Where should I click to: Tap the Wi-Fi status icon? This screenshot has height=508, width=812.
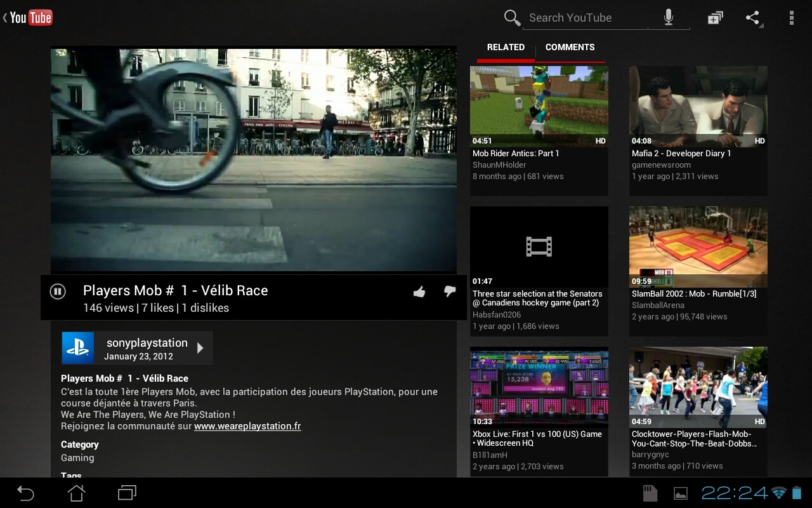[779, 493]
